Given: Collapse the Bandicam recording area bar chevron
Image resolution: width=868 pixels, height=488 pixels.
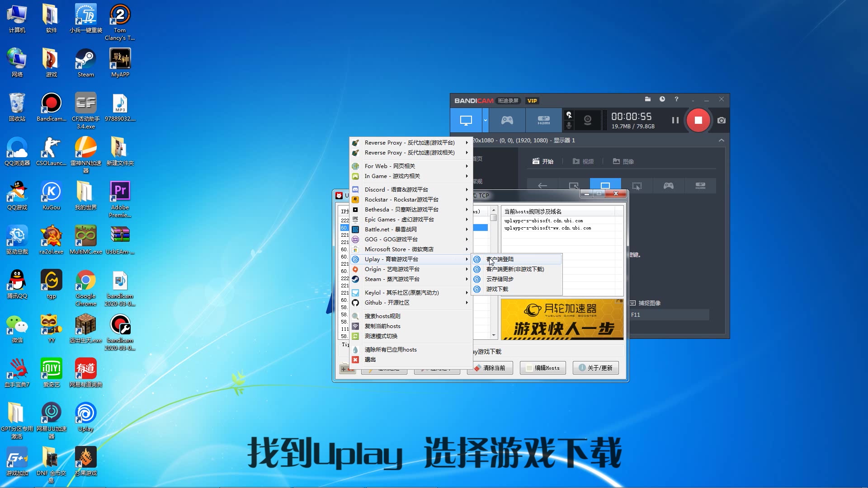Looking at the screenshot, I should click(722, 141).
